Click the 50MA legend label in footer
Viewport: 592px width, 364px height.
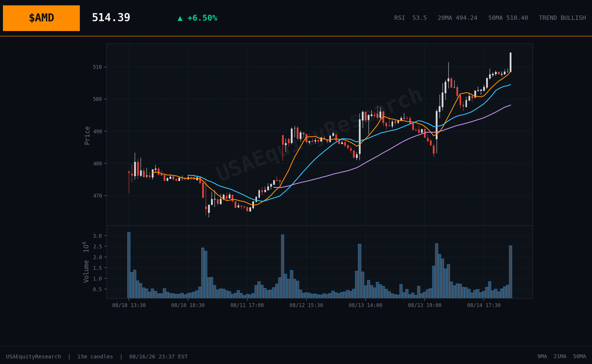coord(579,357)
